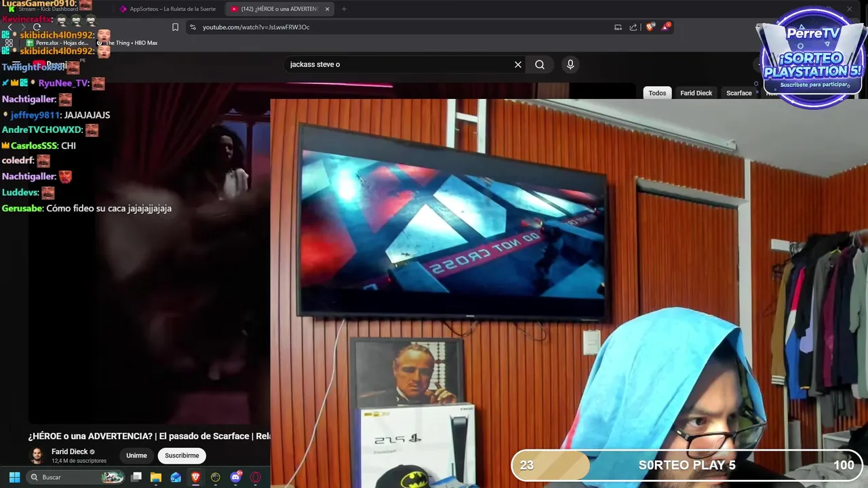Open Opera GX from the taskbar
This screenshot has width=868, height=488.
(x=256, y=477)
